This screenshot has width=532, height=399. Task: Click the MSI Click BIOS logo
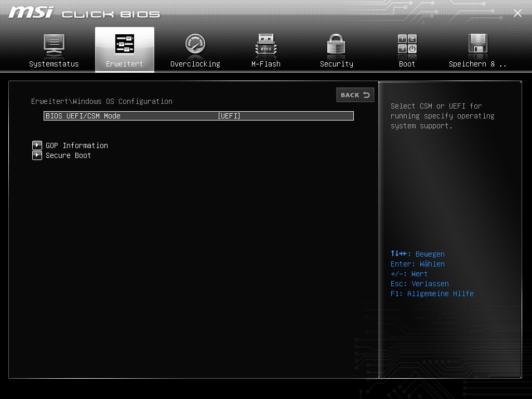click(84, 12)
